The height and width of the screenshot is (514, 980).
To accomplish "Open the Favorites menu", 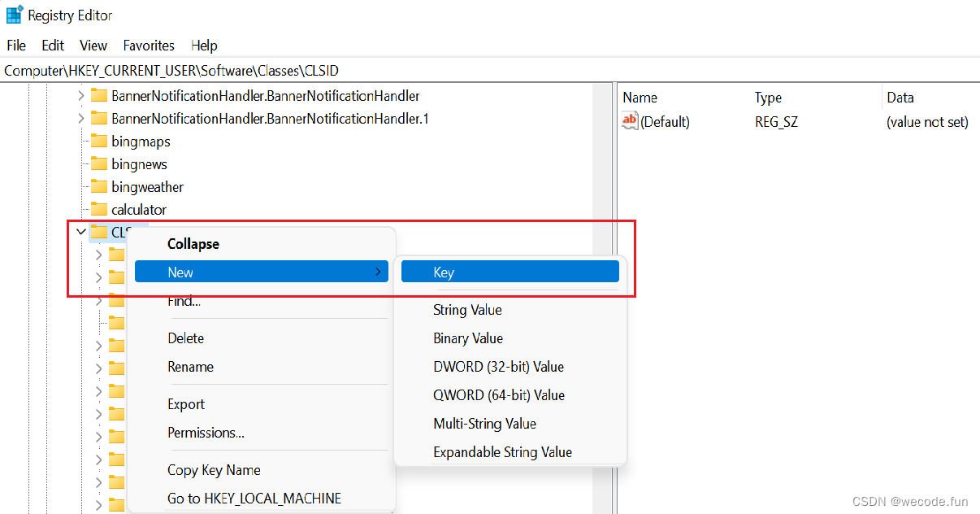I will pos(149,46).
